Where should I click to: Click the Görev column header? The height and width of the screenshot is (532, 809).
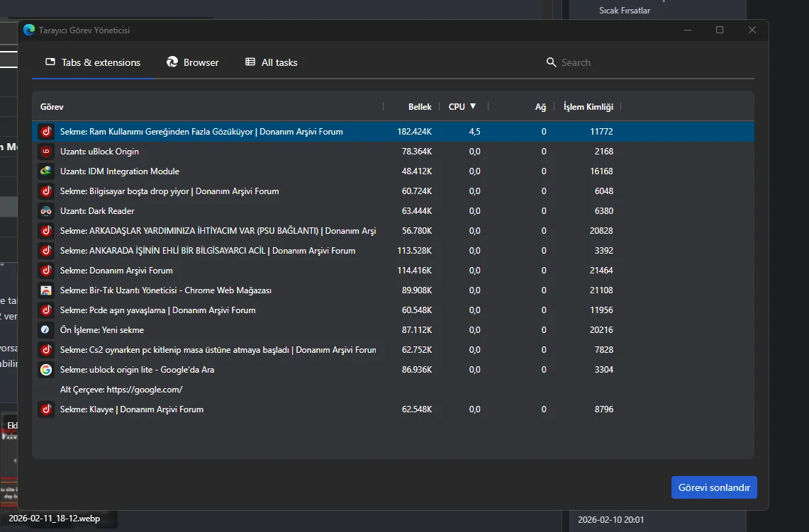point(52,107)
